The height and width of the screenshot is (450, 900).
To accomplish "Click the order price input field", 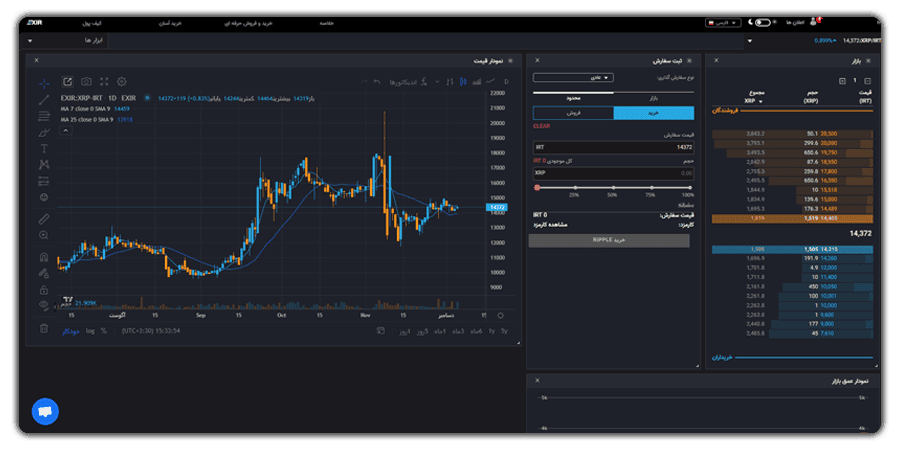I will click(x=613, y=148).
